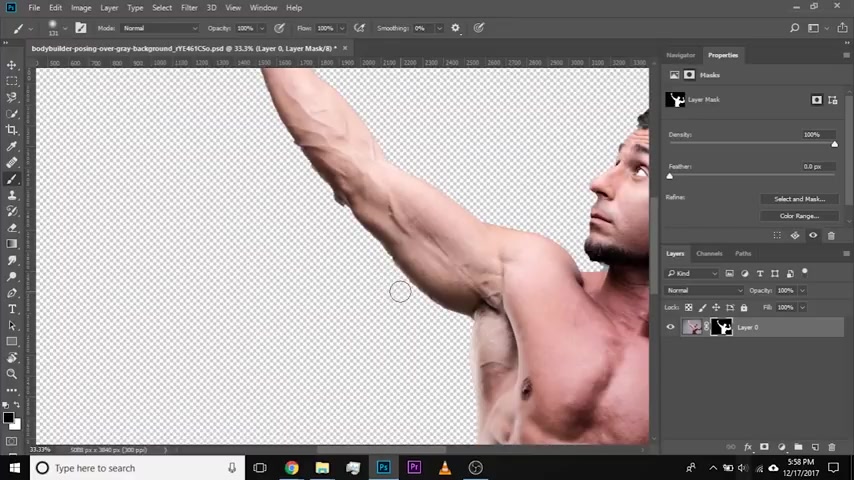Open the brush Opacity dropdown arrow
The image size is (854, 480).
[262, 28]
